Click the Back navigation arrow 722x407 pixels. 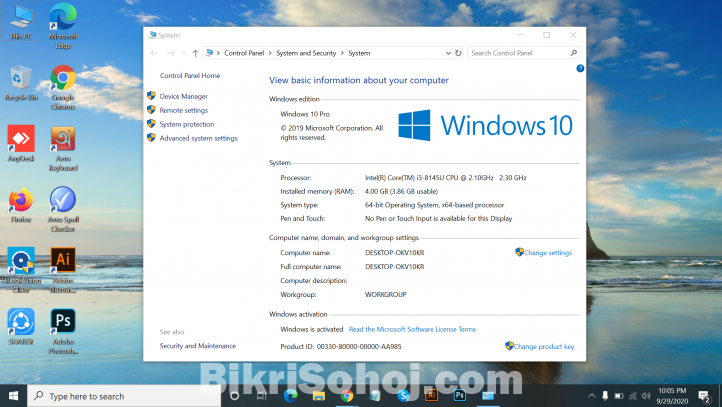pos(154,53)
